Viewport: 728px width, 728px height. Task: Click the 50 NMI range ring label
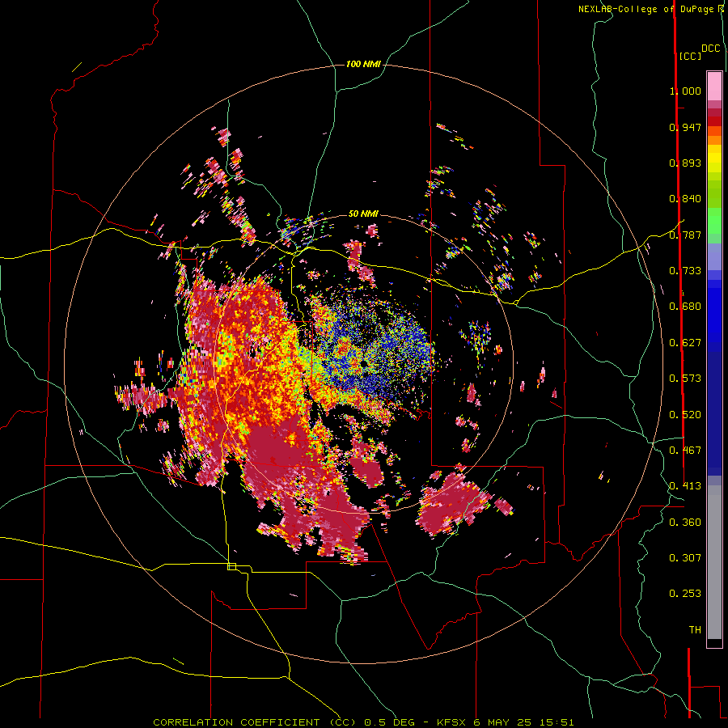[x=363, y=214]
